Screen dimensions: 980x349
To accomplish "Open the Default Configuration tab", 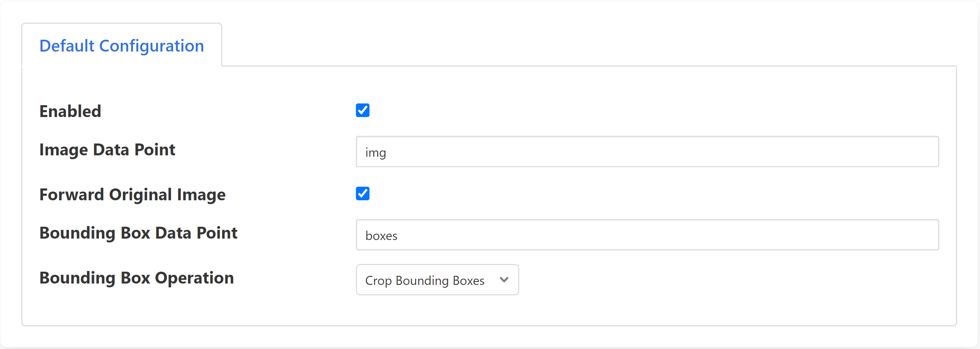I will point(121,46).
